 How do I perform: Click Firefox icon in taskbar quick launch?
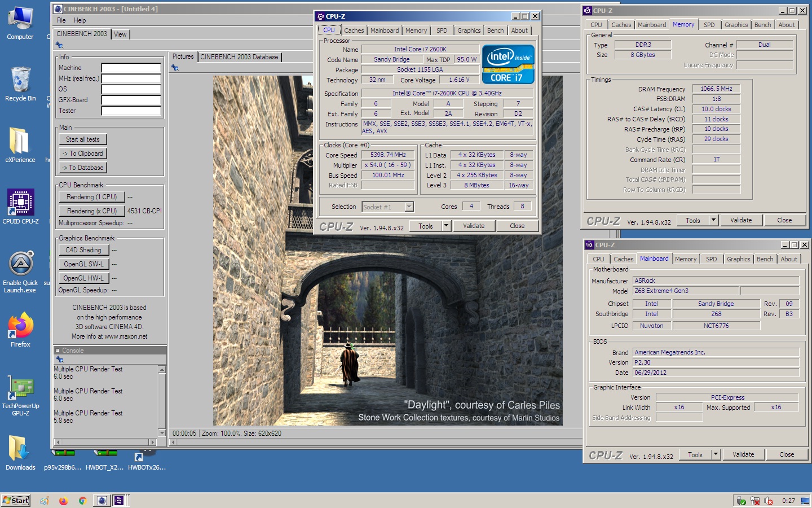pyautogui.click(x=63, y=501)
